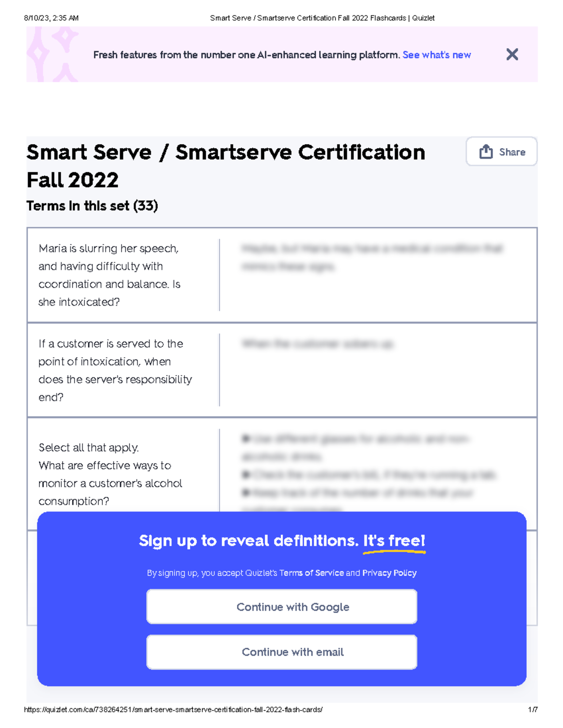Open the See what's new link
This screenshot has width=563, height=728.
(436, 54)
